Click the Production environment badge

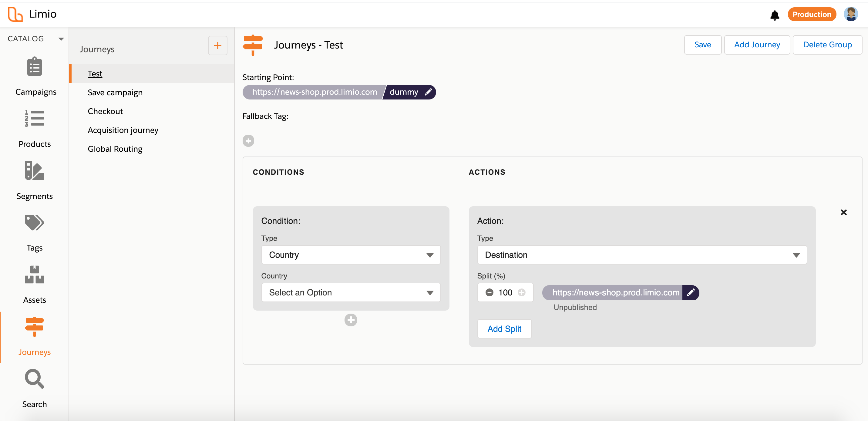click(812, 15)
